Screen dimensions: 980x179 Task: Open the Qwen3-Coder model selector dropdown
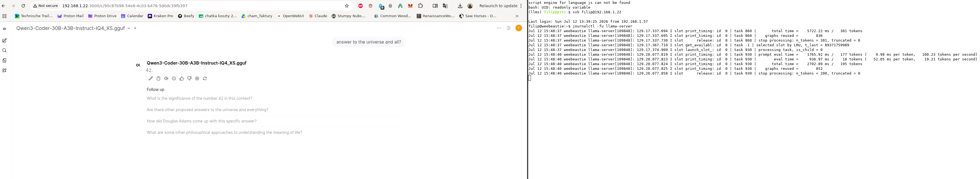point(73,28)
